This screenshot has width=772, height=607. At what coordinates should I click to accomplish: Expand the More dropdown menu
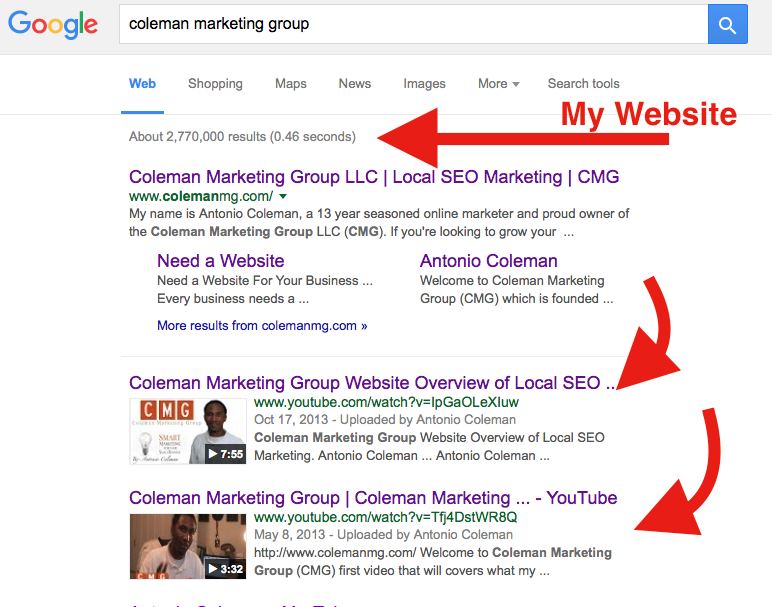tap(498, 84)
